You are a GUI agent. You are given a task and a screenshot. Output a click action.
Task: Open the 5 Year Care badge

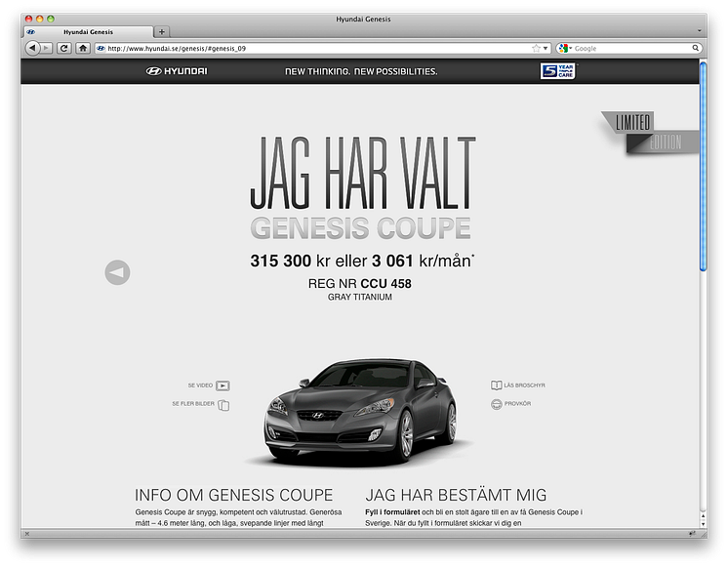(x=558, y=71)
